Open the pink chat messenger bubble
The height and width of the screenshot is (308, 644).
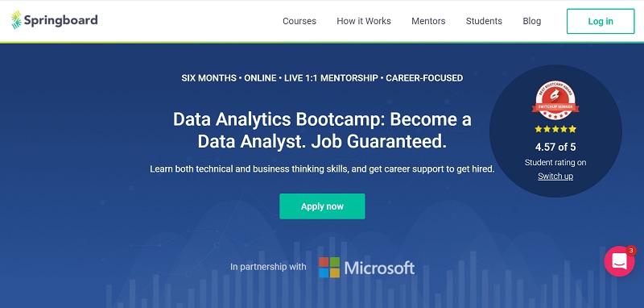coord(619,261)
